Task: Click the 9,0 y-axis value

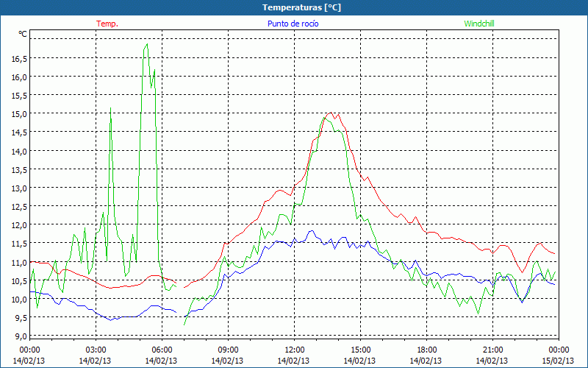Action: (21, 336)
